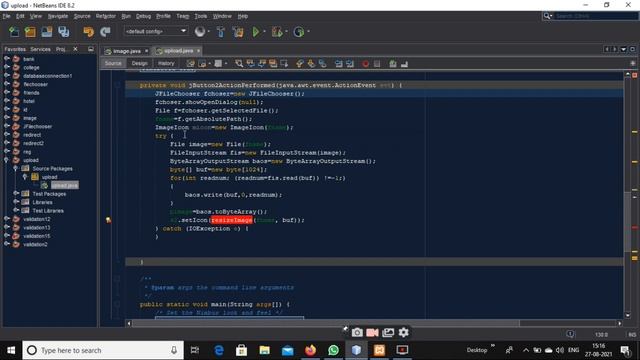Switch to the Design view button
Viewport: 640px width, 360px height.
140,63
